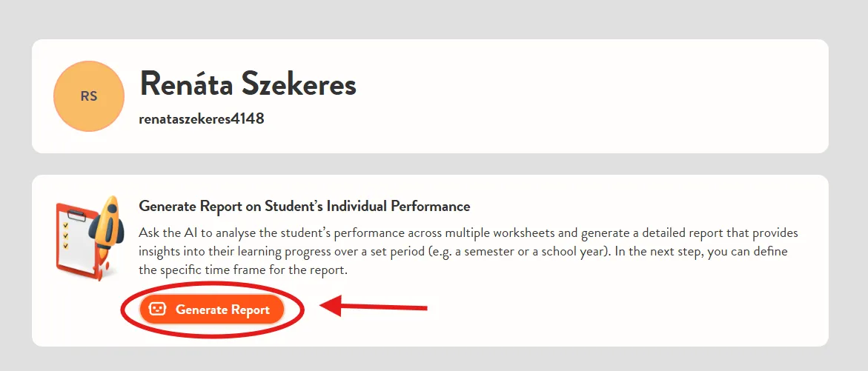868x371 pixels.
Task: Start the AI report with Generate Report
Action: 211,310
